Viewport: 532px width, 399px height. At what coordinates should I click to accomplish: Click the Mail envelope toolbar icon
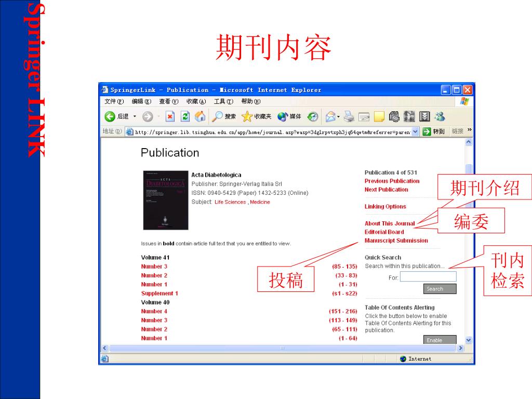(x=330, y=117)
